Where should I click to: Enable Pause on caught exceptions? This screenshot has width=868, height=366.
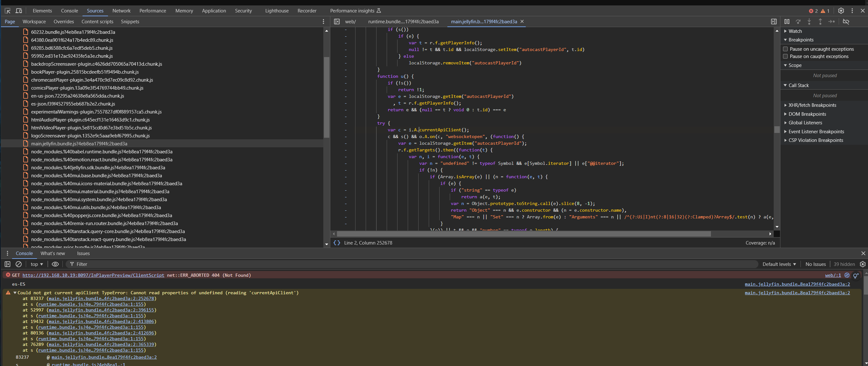click(x=786, y=56)
